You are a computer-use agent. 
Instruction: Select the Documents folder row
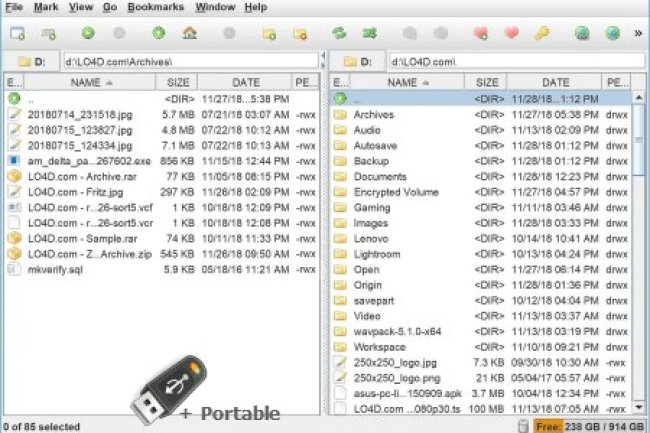tap(481, 177)
